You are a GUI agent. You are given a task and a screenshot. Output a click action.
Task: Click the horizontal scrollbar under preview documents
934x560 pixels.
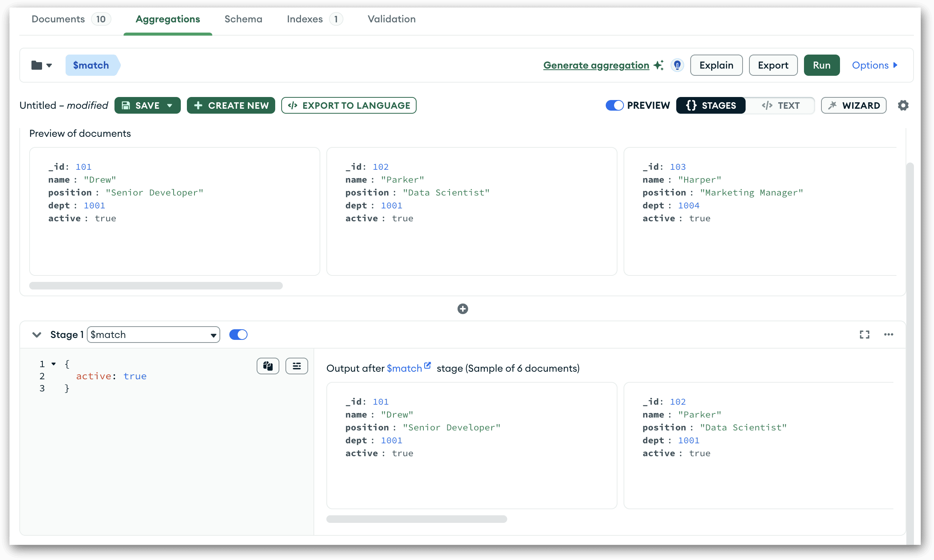pos(156,286)
